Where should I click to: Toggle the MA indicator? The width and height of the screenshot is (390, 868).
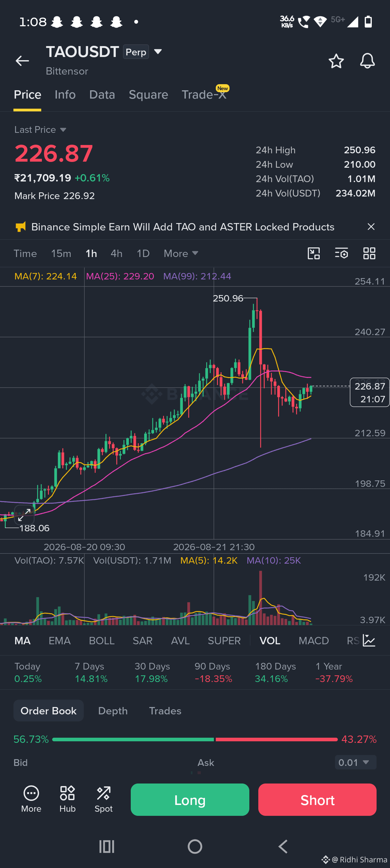23,640
